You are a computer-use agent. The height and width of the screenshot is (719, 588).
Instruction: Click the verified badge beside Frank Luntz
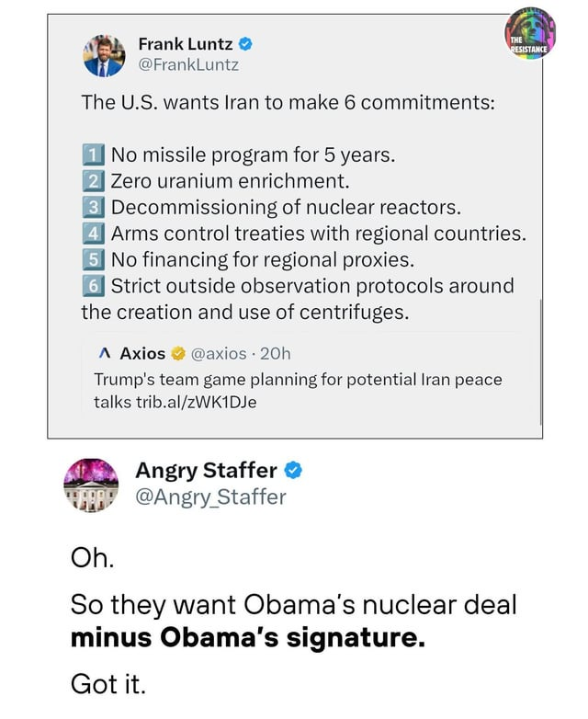[245, 43]
